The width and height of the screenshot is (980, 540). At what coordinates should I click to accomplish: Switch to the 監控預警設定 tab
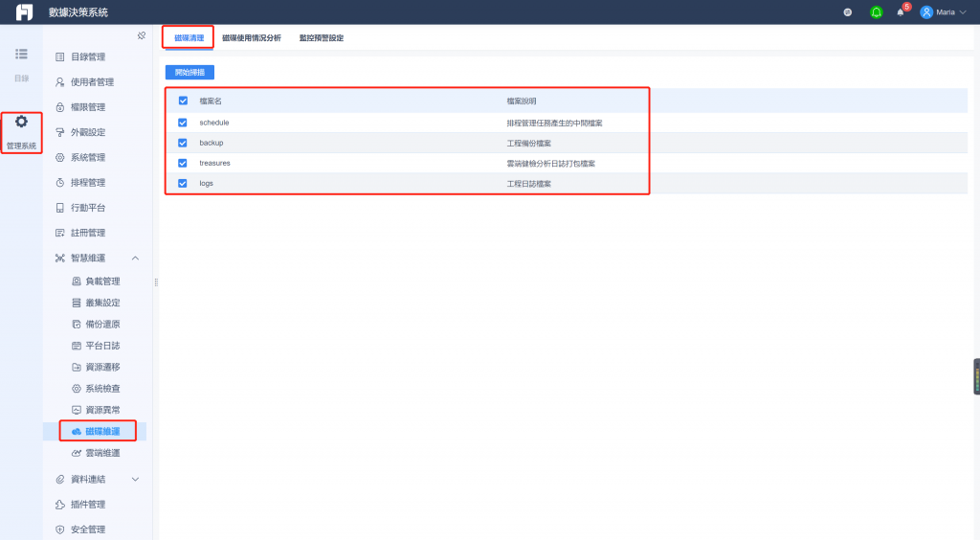[322, 38]
